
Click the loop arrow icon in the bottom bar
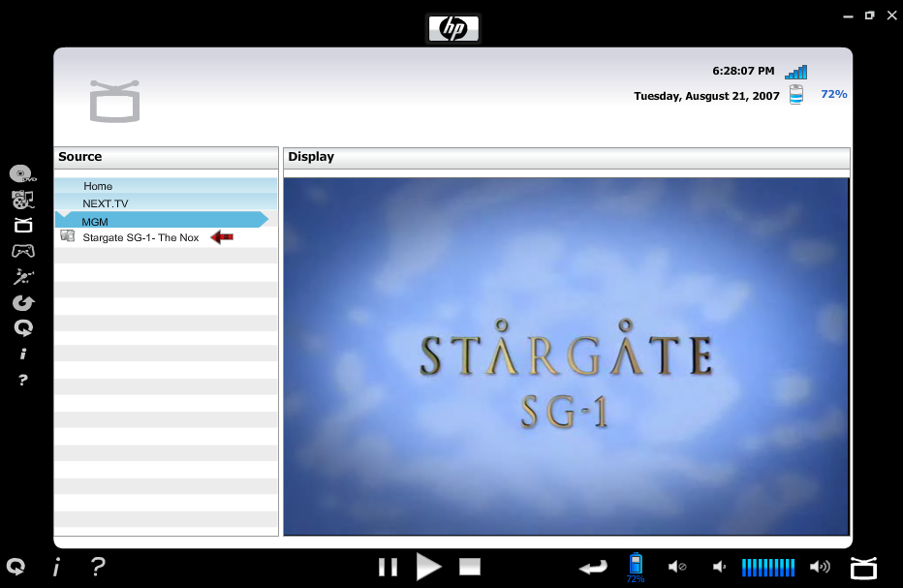[16, 568]
